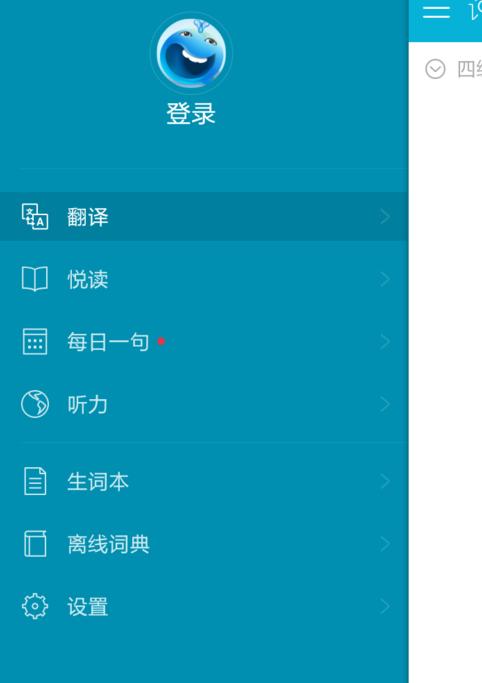Viewport: 482px width, 683px height.
Task: Open the 离线词典 offline dictionary entry
Action: 204,544
